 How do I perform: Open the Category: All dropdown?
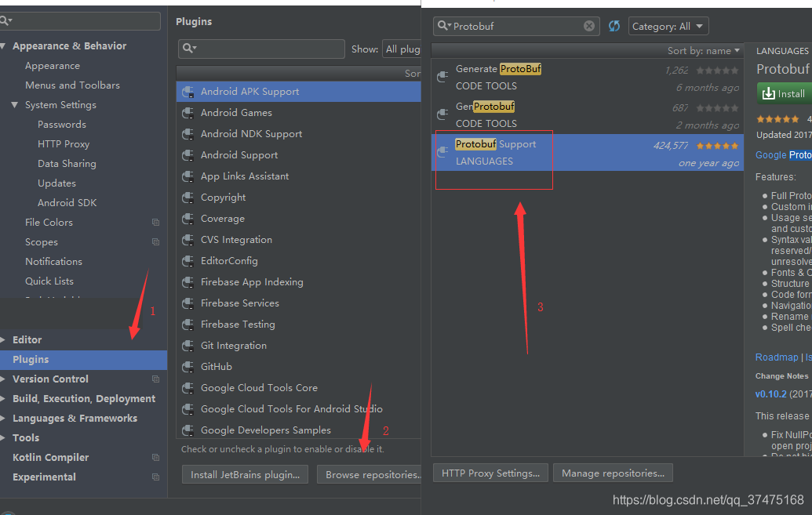(x=668, y=27)
